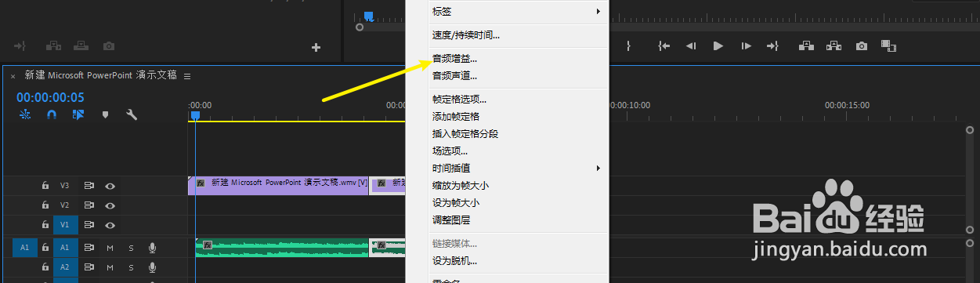Hide track V1 output with eye icon

coord(110,225)
